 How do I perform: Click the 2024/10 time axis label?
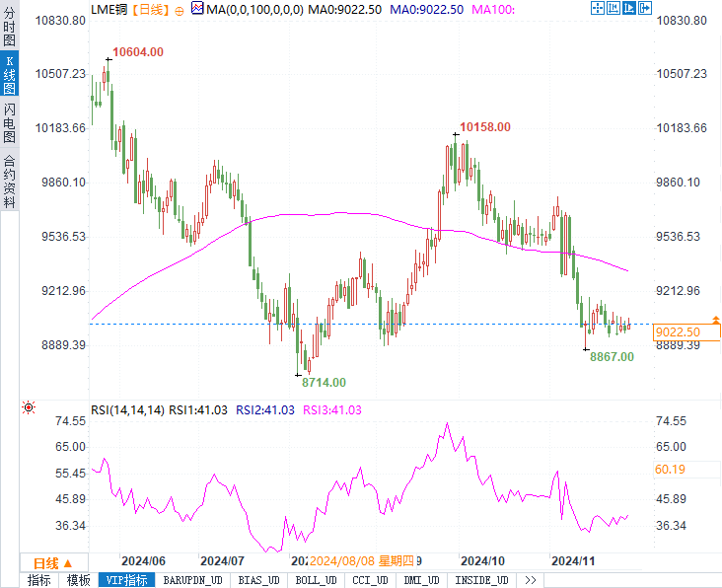(482, 560)
